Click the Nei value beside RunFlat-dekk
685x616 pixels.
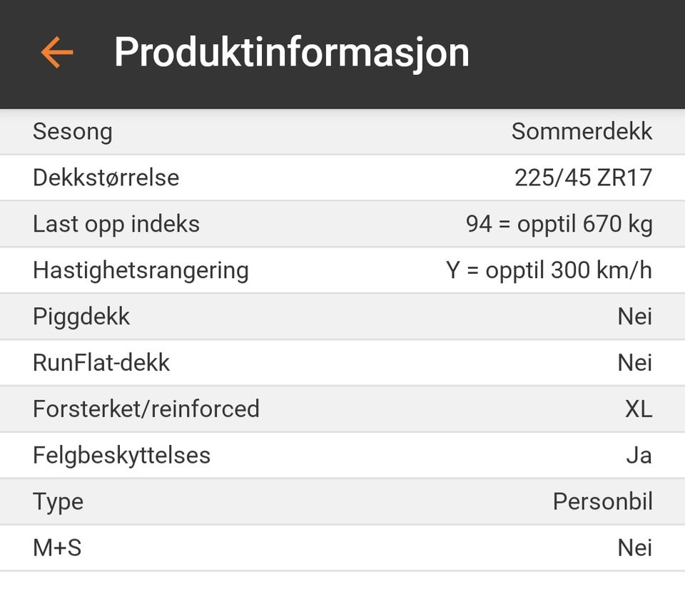pos(634,363)
